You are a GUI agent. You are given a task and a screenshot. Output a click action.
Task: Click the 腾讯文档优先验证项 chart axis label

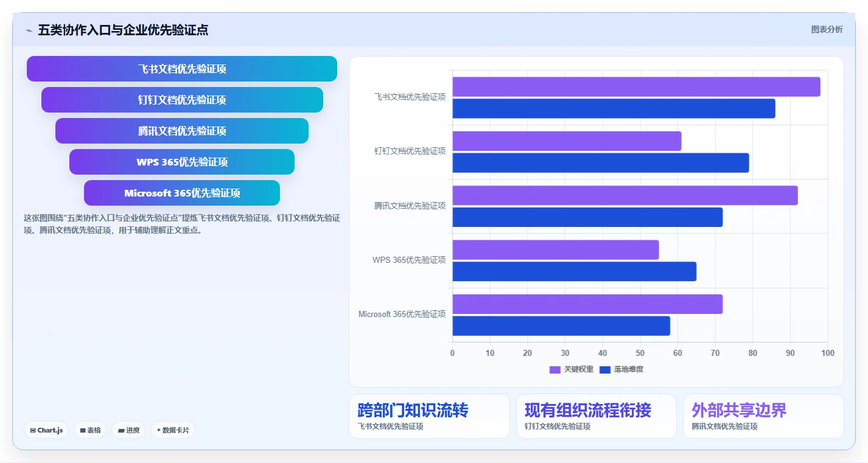pyautogui.click(x=410, y=206)
